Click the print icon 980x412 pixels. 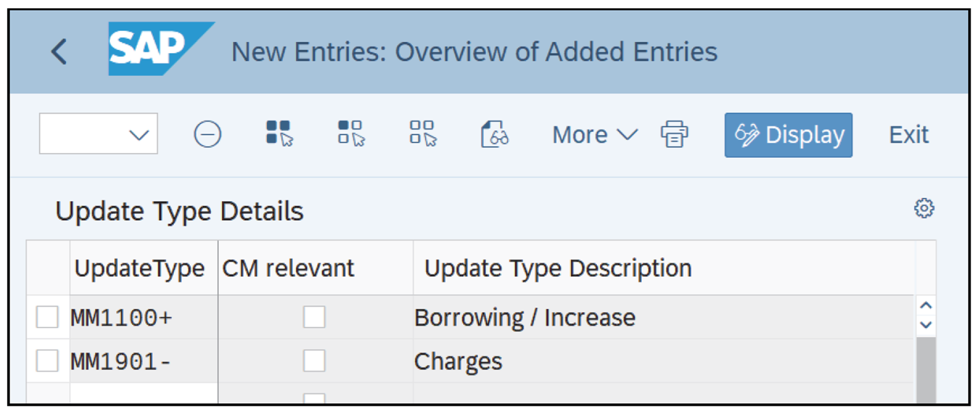[675, 134]
